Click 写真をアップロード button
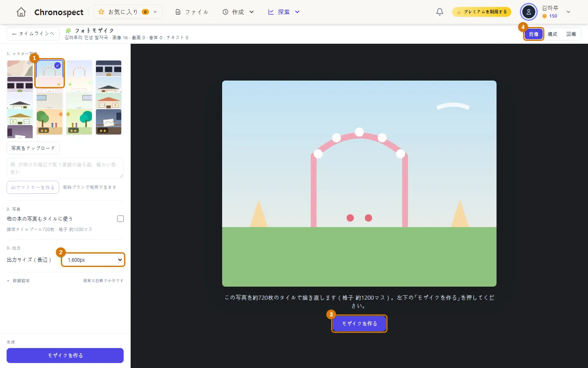The height and width of the screenshot is (368, 588). (33, 148)
